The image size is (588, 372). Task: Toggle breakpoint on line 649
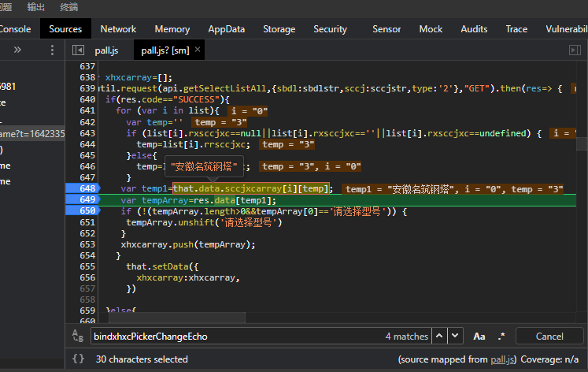pyautogui.click(x=83, y=199)
